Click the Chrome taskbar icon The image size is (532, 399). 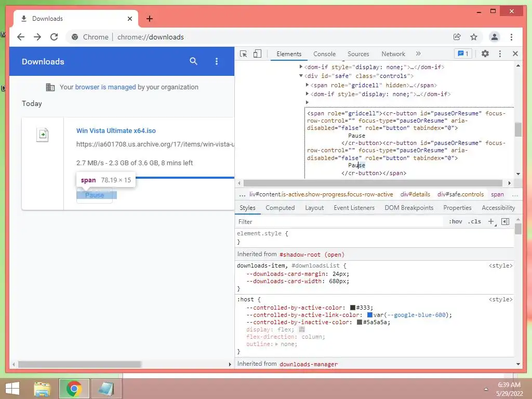pyautogui.click(x=74, y=389)
